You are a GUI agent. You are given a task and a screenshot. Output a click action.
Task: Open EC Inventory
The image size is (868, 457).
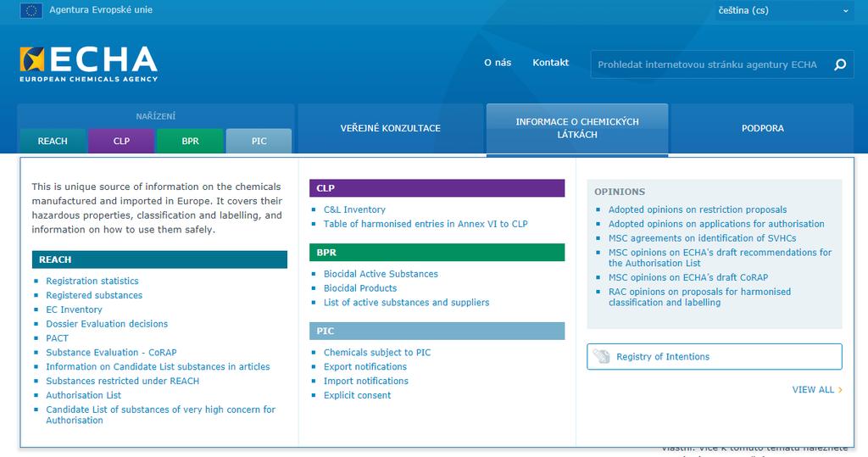click(x=75, y=309)
